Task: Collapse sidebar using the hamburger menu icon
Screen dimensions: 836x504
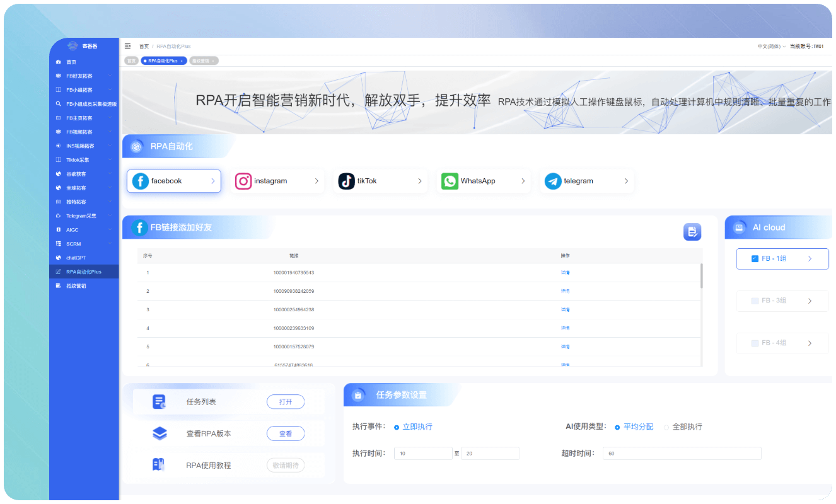Action: click(128, 46)
